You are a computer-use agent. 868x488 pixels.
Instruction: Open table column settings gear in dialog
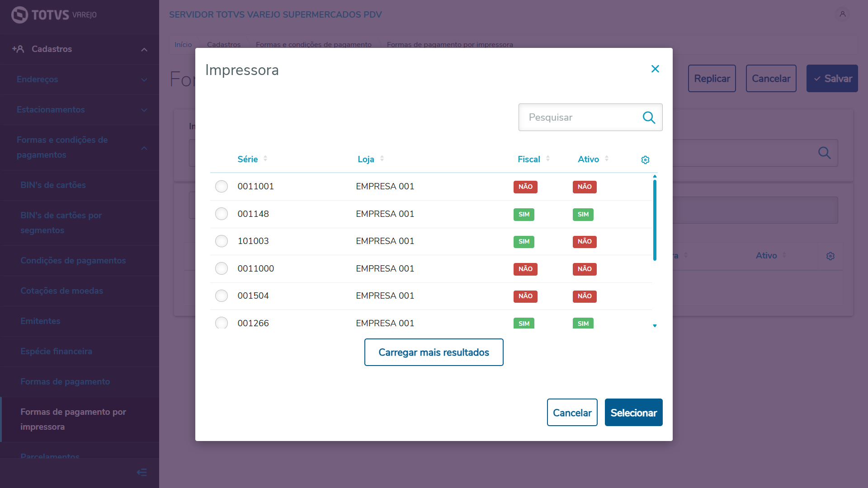tap(645, 160)
